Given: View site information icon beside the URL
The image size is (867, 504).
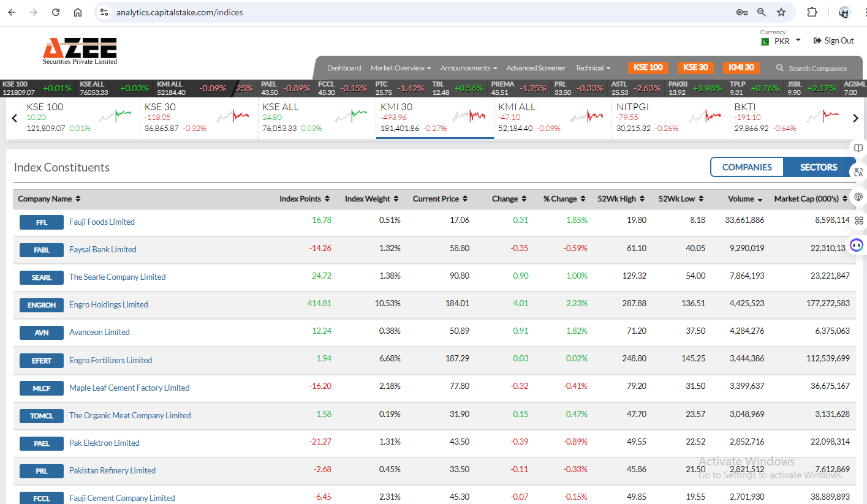Looking at the screenshot, I should point(104,12).
